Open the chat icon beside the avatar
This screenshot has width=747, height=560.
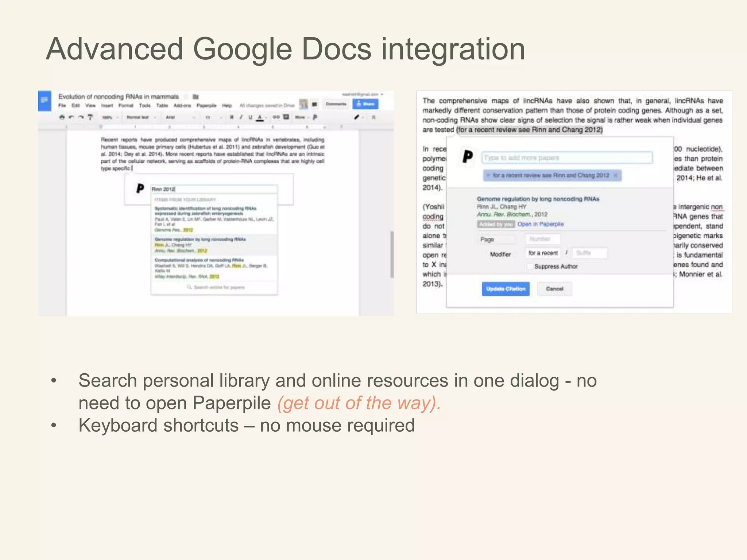[x=314, y=104]
